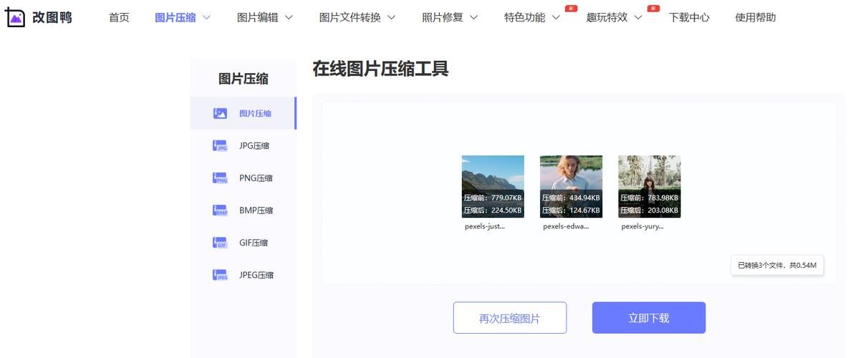This screenshot has width=868, height=358.
Task: Open the 图片文件转换 navigation menu
Action: [350, 17]
